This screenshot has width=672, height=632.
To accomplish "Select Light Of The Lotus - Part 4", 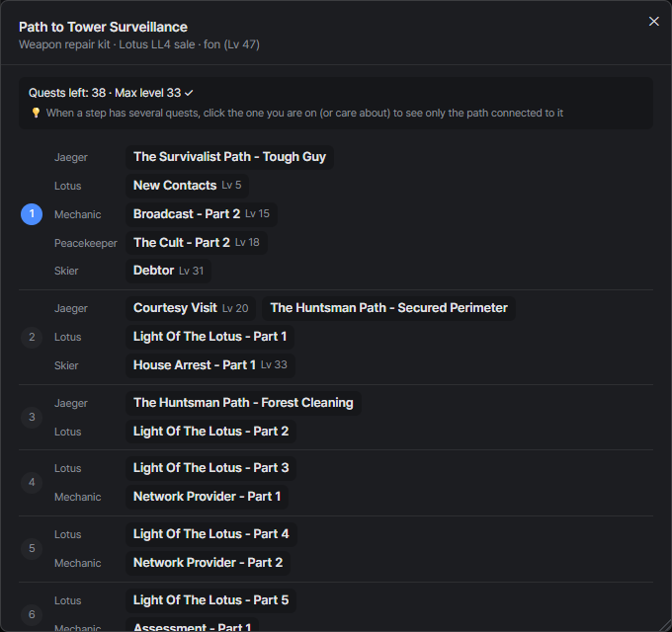I will click(x=211, y=534).
